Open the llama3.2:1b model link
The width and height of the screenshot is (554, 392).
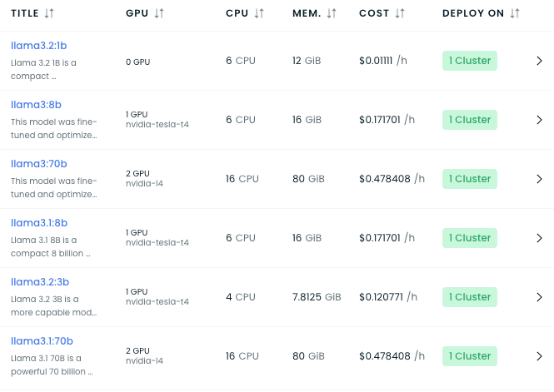click(x=39, y=46)
